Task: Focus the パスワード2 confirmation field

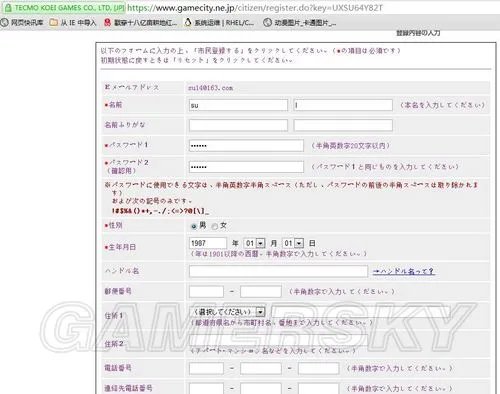Action: click(246, 167)
